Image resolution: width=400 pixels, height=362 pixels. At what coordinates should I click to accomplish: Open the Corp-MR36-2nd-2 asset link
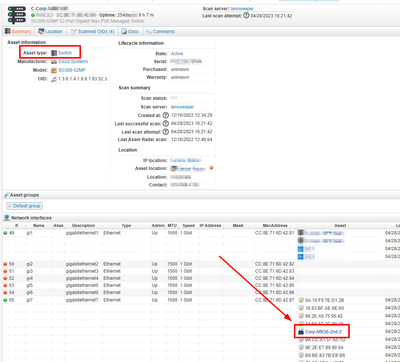[323, 332]
